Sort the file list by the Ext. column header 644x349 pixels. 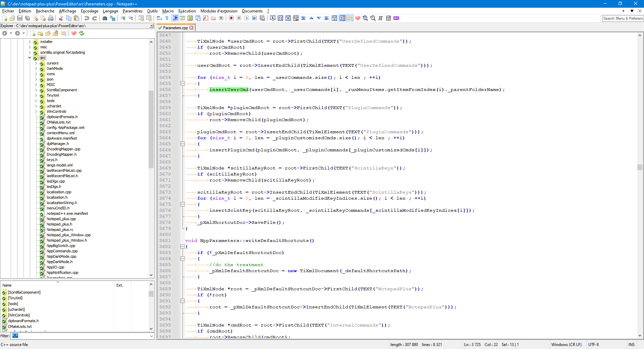pos(123,285)
